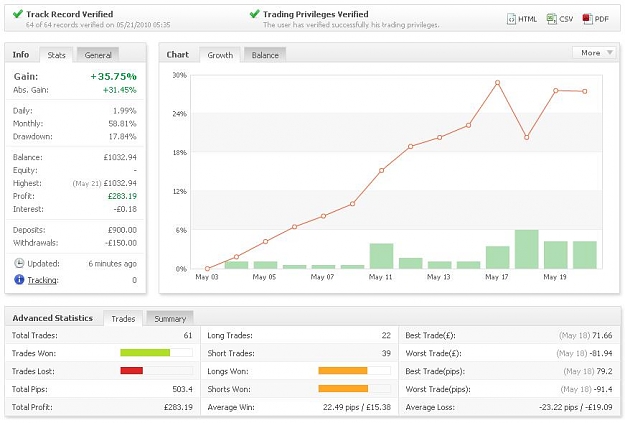Click Worst Trade(pips) value -91.4
The width and height of the screenshot is (625, 423).
tap(603, 389)
